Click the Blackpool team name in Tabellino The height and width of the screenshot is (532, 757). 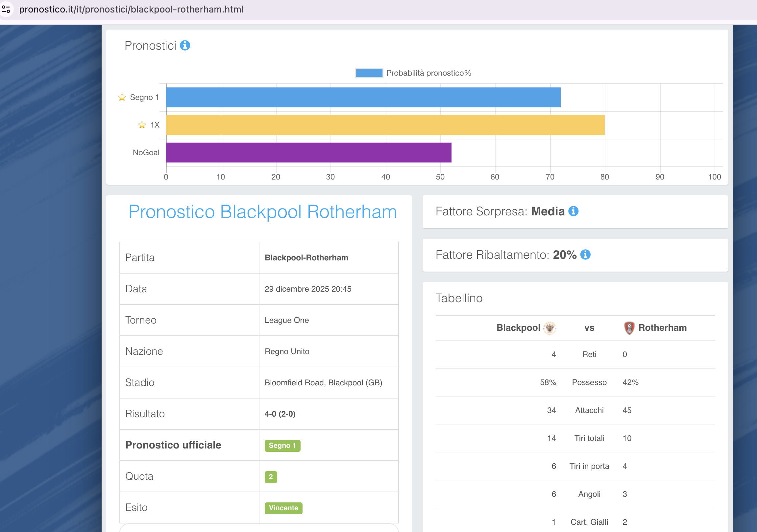[518, 327]
